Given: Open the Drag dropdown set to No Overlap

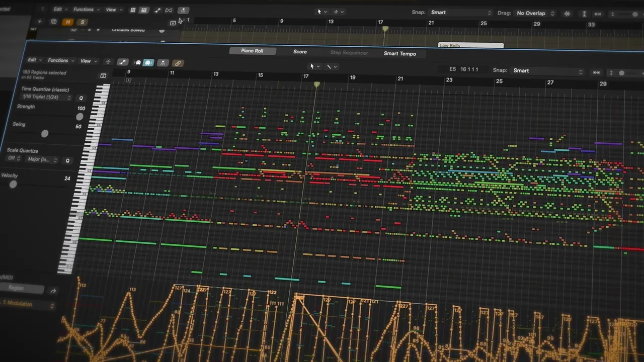Looking at the screenshot, I should click(535, 13).
